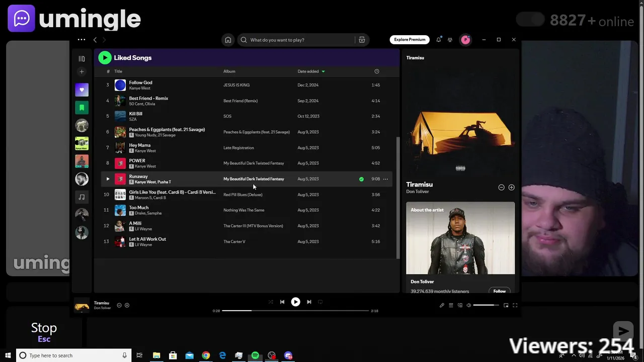Open Your Episodes green bookmark in sidebar

tap(82, 108)
